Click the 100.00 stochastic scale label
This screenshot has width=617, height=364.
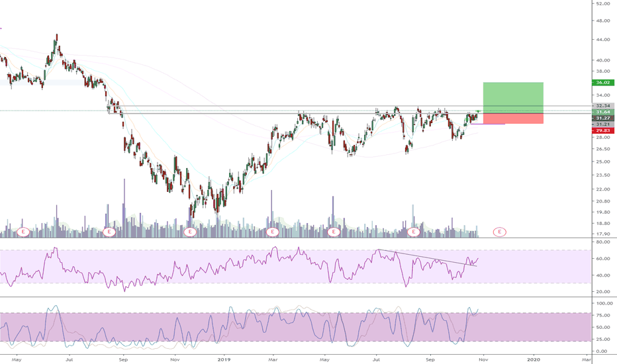[604, 303]
